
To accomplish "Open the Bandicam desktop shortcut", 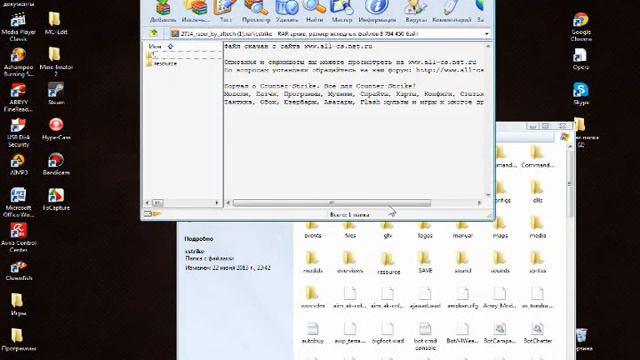I will pyautogui.click(x=56, y=164).
